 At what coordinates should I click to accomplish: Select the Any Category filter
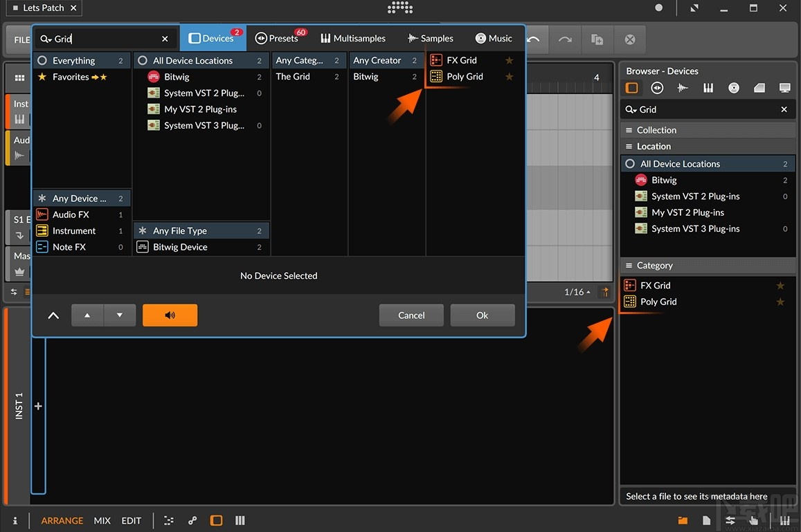tap(309, 60)
